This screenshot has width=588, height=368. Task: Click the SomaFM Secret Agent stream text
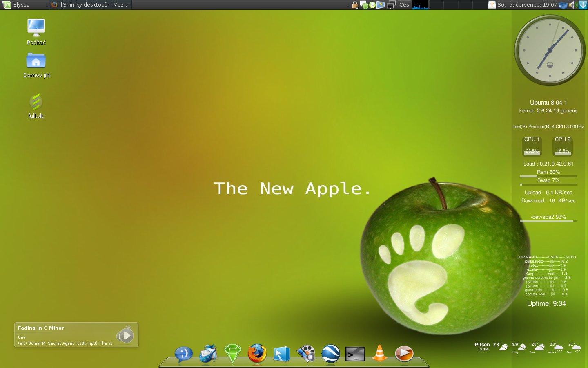[x=65, y=343]
